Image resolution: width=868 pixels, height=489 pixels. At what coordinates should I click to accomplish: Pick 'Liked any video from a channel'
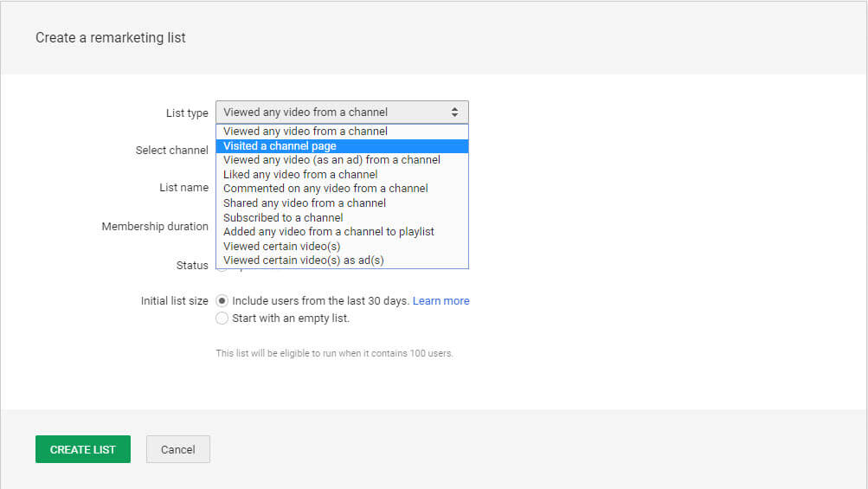(x=300, y=175)
